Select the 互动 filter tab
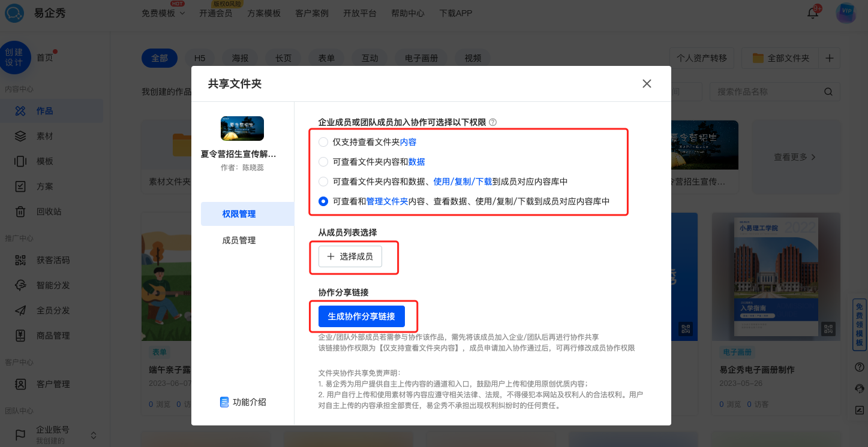Image resolution: width=868 pixels, height=447 pixels. click(x=370, y=58)
